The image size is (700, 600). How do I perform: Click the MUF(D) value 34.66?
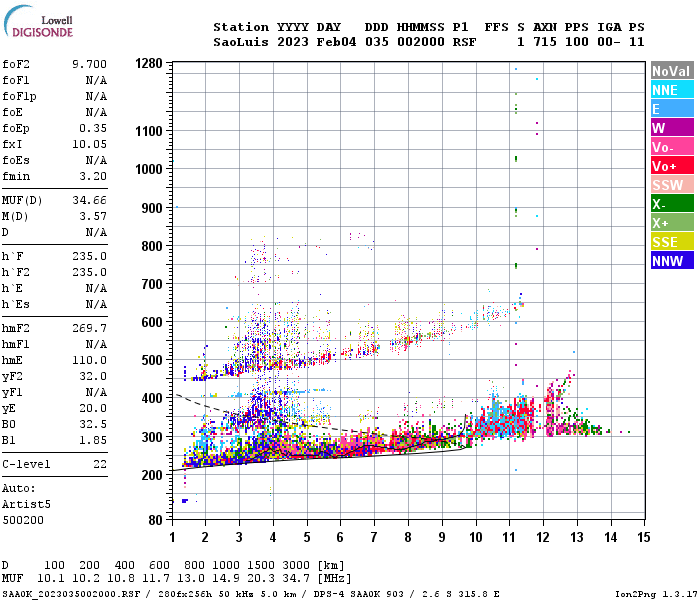89,200
